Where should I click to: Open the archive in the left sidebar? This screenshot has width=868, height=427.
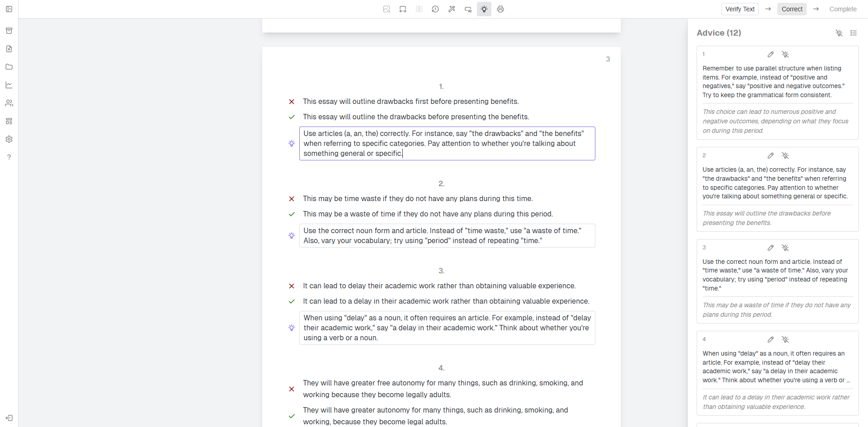click(9, 30)
